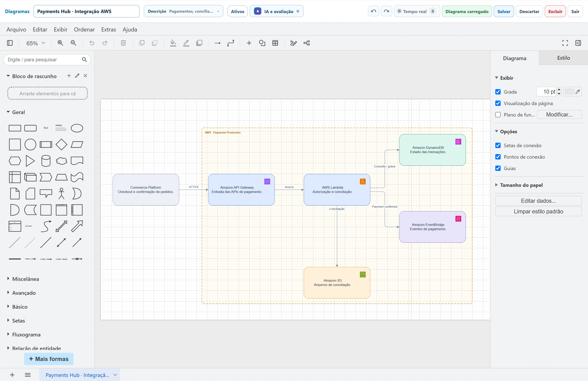Toggle the shadow icon in toolbar
The image size is (588, 381).
pos(199,43)
